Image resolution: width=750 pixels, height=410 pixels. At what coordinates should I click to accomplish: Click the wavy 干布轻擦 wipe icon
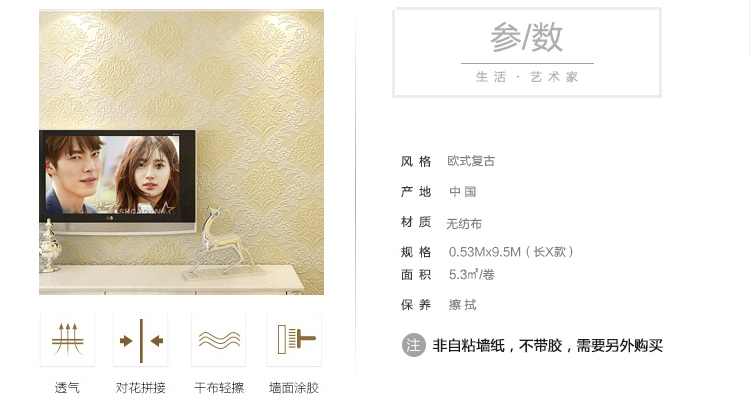pyautogui.click(x=219, y=340)
